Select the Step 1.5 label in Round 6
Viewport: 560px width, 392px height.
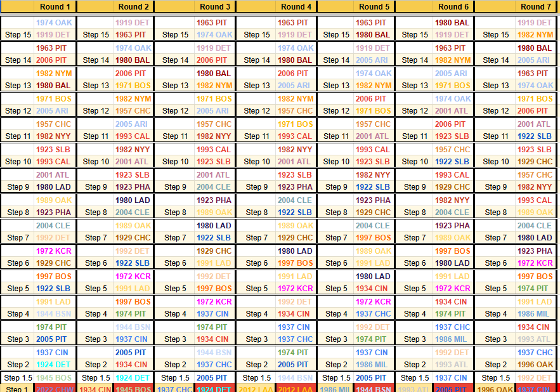click(x=415, y=377)
